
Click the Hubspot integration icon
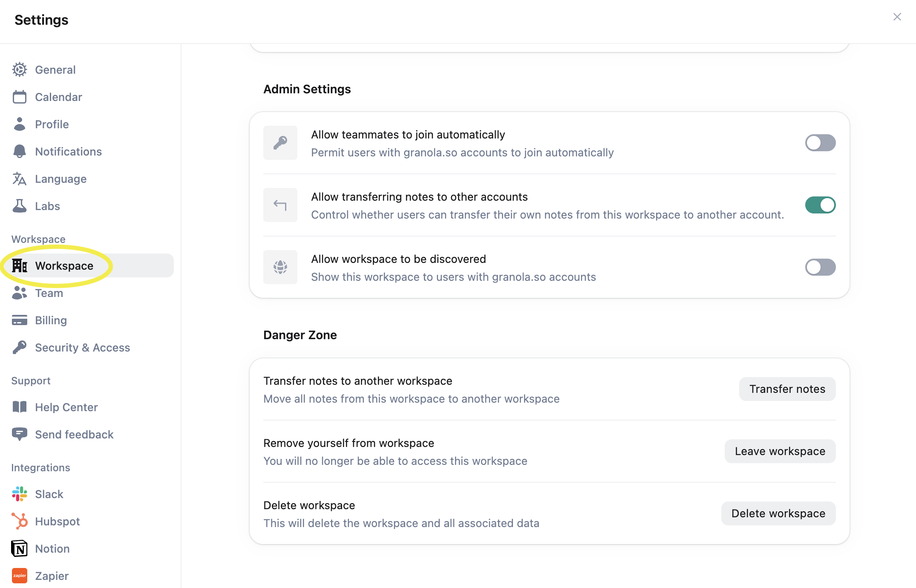19,521
